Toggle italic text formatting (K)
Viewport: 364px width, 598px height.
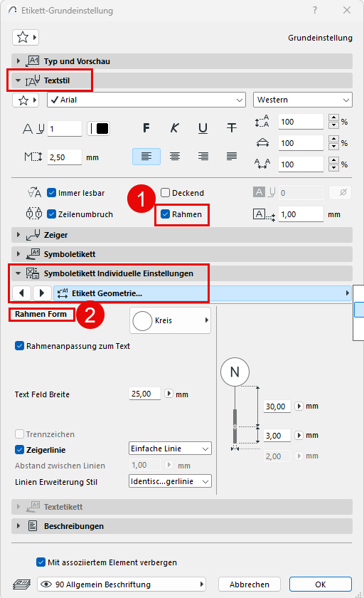(174, 128)
